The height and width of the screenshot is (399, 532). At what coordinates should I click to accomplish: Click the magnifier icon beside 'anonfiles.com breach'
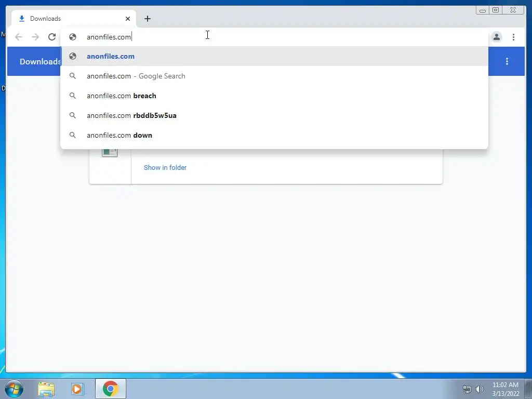(x=73, y=96)
